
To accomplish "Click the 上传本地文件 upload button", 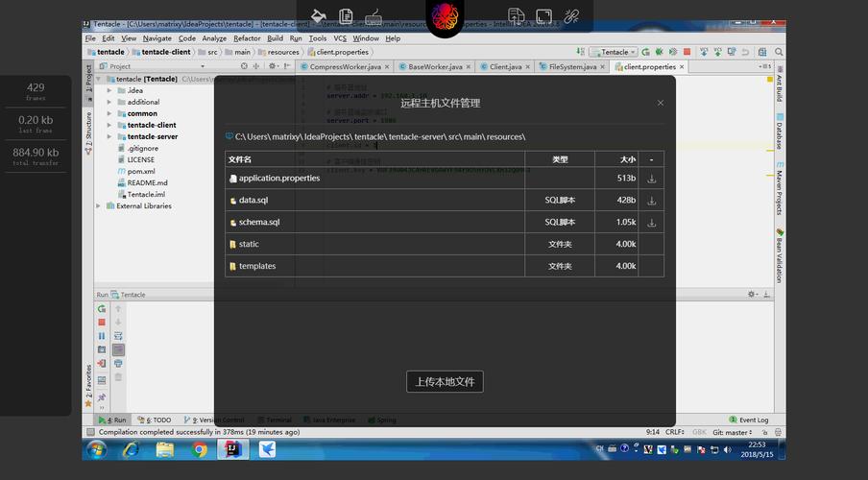I will click(x=446, y=381).
